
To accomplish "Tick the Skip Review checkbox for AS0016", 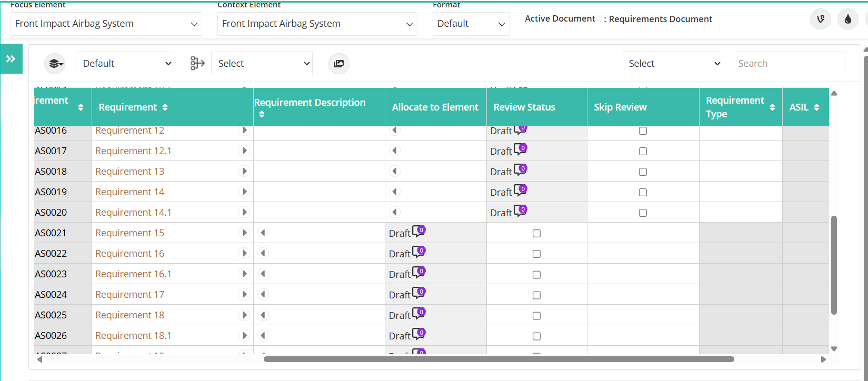I will pos(643,131).
